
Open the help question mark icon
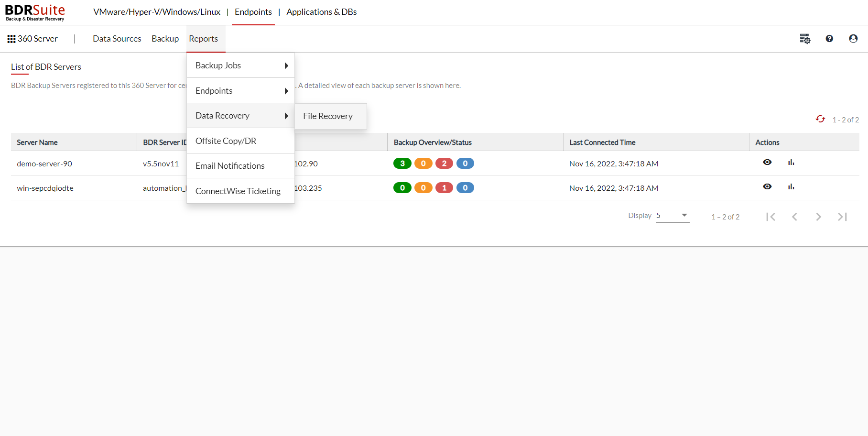pos(829,39)
